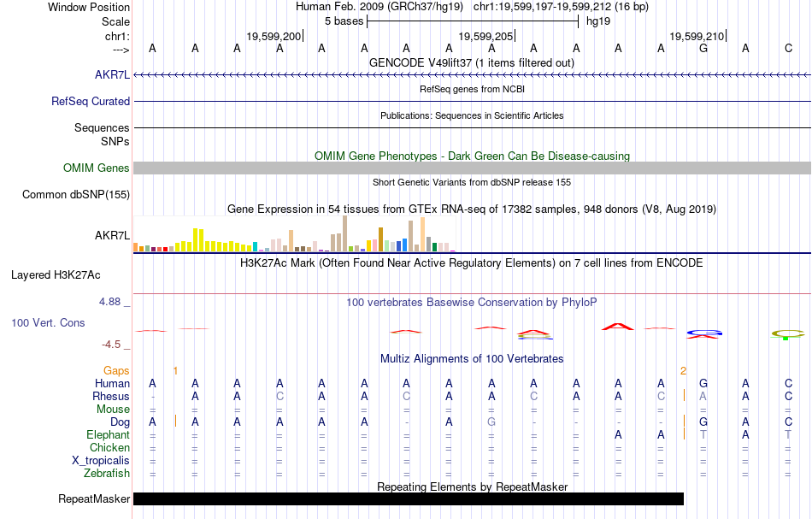This screenshot has width=812, height=519.
Task: Click the ---> sequence direction arrow
Action: pos(121,50)
